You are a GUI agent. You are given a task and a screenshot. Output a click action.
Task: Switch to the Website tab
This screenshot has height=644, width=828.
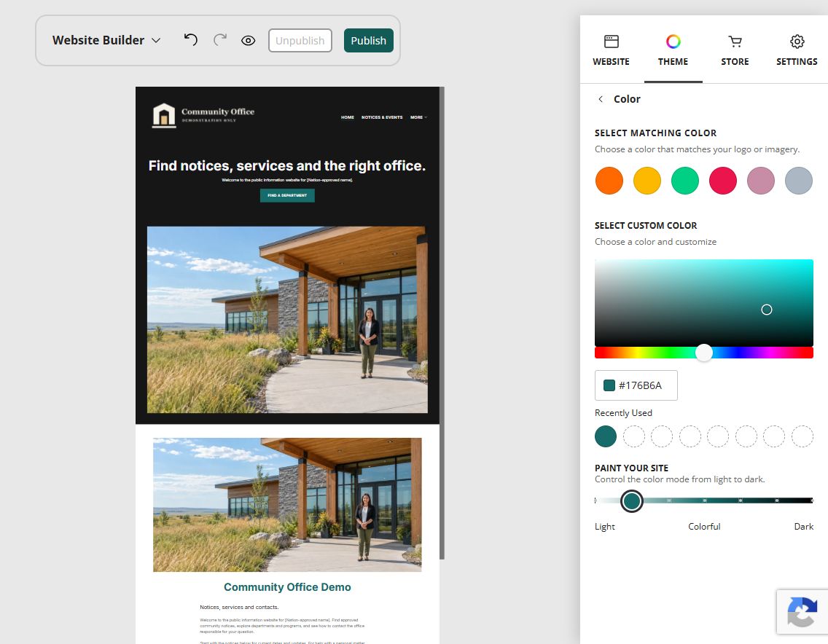click(x=611, y=51)
